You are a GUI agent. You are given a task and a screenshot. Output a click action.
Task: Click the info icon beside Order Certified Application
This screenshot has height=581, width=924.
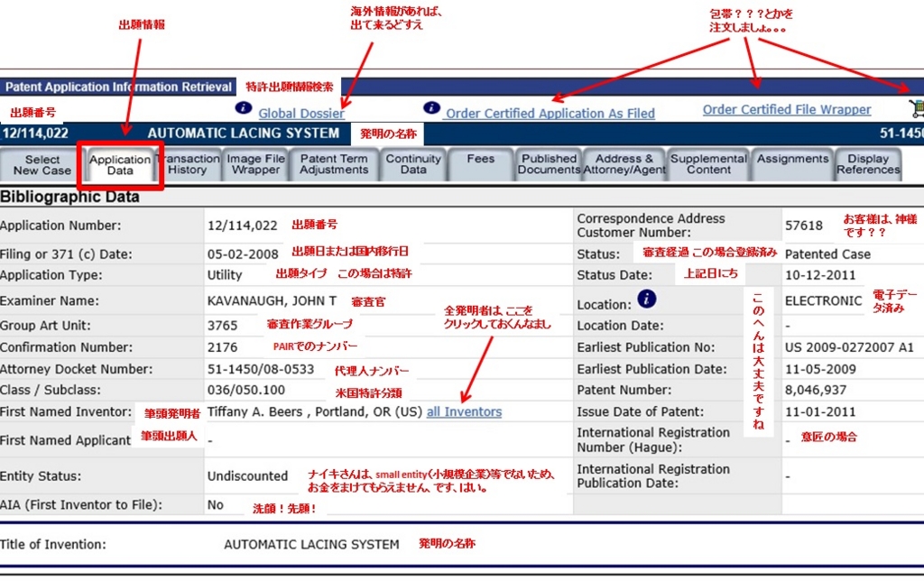(x=432, y=108)
